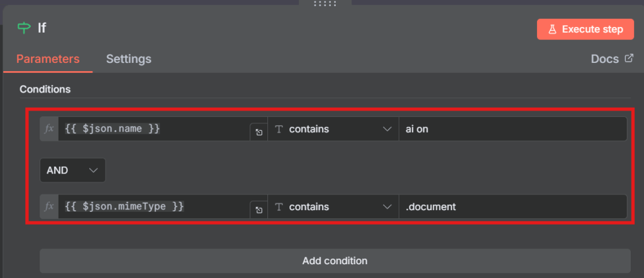This screenshot has height=278, width=644.
Task: Click the fx icon beside $json.mimeType expression
Action: [49, 206]
